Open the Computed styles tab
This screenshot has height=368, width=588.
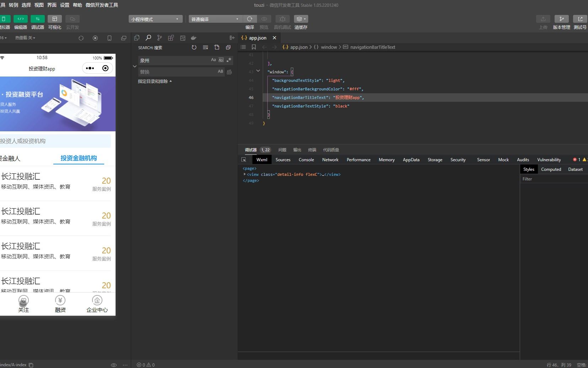[551, 169]
